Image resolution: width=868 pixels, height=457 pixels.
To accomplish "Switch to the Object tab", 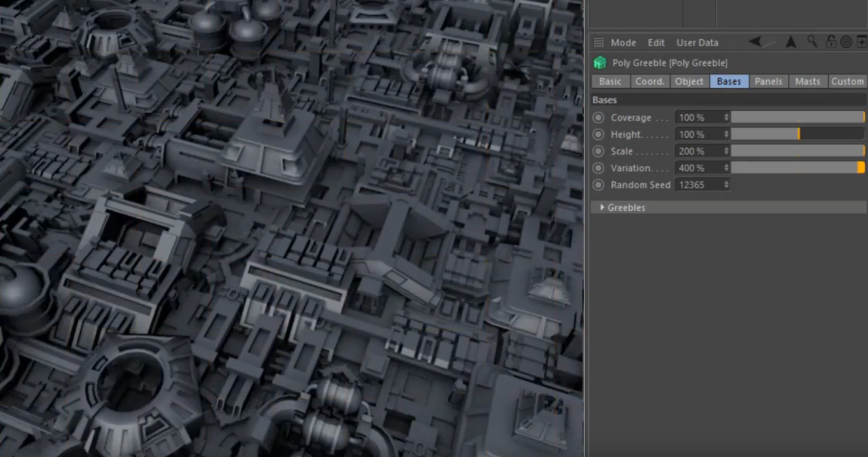I will pos(689,82).
